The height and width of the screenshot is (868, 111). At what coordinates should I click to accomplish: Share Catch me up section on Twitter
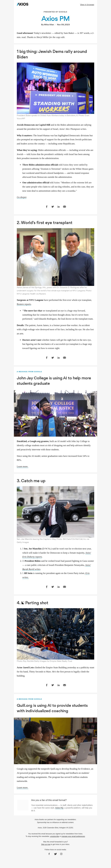tap(52, 587)
